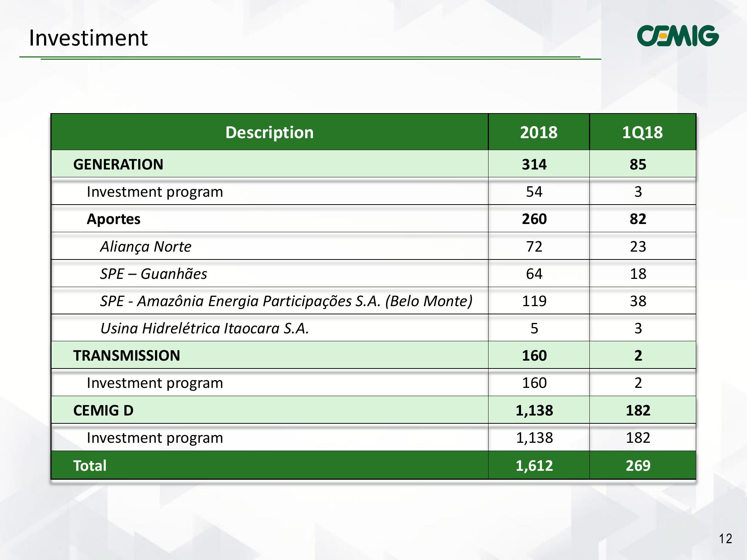Select the Investiment slide title
The image size is (747, 560).
[x=89, y=38]
